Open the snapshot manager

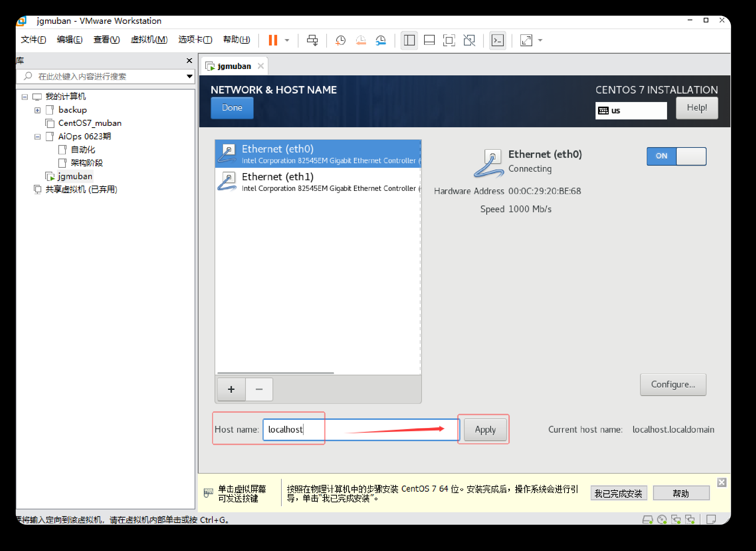(x=381, y=40)
